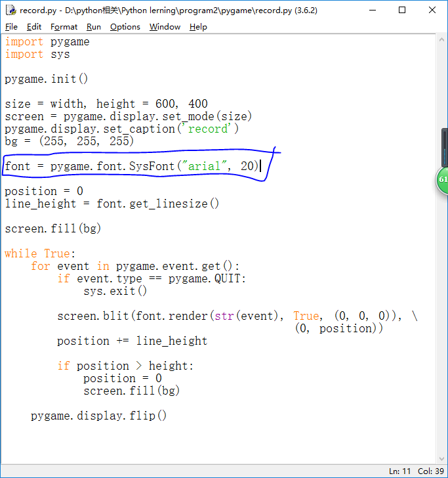448x478 pixels.
Task: Place cursor on pygame.display.flip() line
Action: click(x=98, y=416)
